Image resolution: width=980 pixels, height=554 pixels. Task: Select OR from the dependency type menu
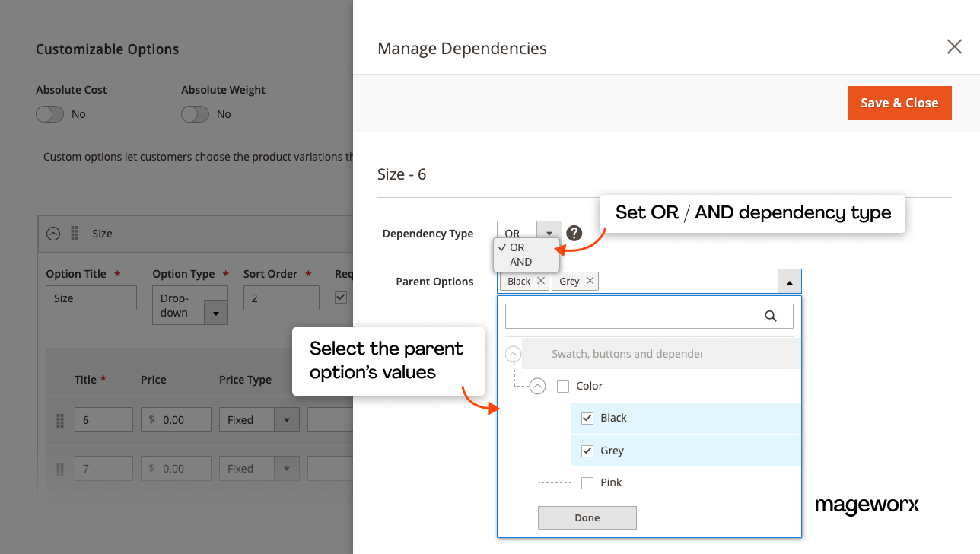click(516, 247)
